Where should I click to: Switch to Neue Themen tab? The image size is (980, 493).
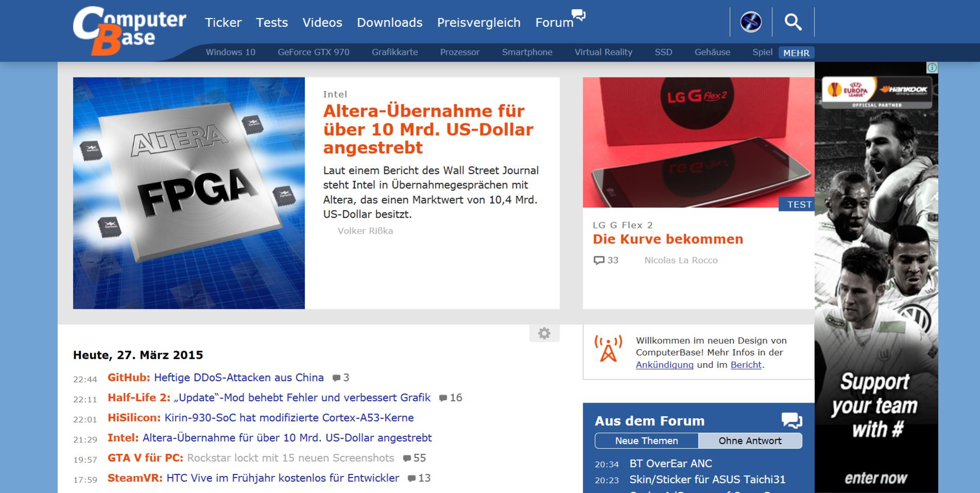[647, 441]
